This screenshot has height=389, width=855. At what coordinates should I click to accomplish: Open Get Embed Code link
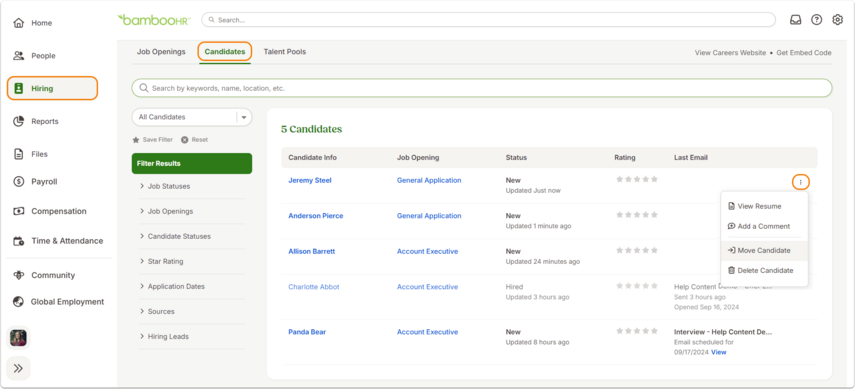pos(804,53)
